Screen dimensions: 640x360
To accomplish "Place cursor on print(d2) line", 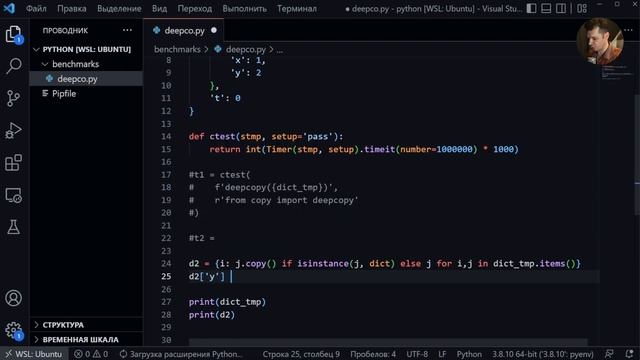I will pyautogui.click(x=212, y=315).
